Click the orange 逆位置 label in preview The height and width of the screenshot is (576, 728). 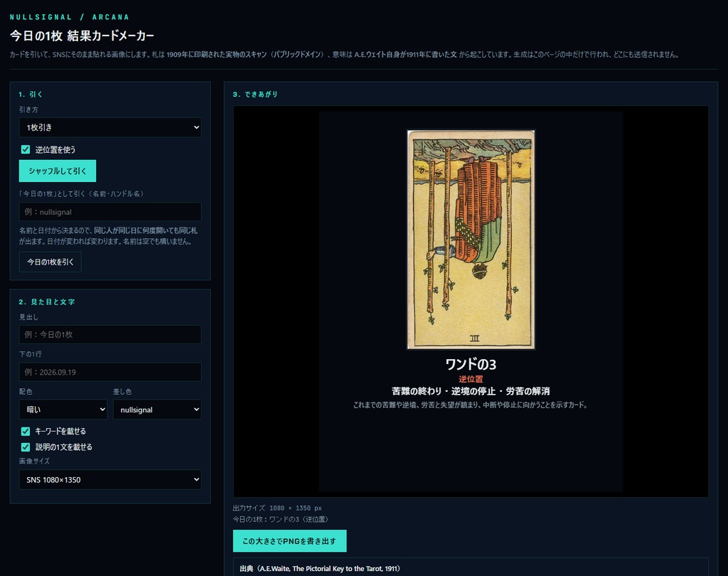point(471,379)
